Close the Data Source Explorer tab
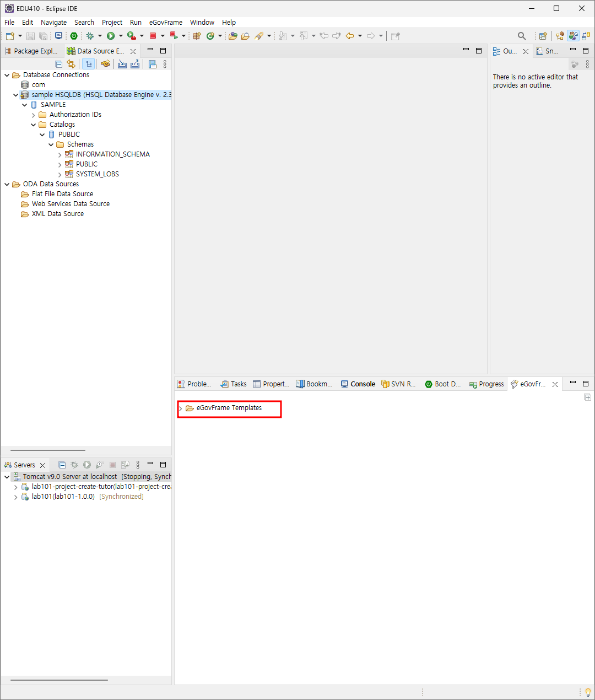 pos(133,51)
